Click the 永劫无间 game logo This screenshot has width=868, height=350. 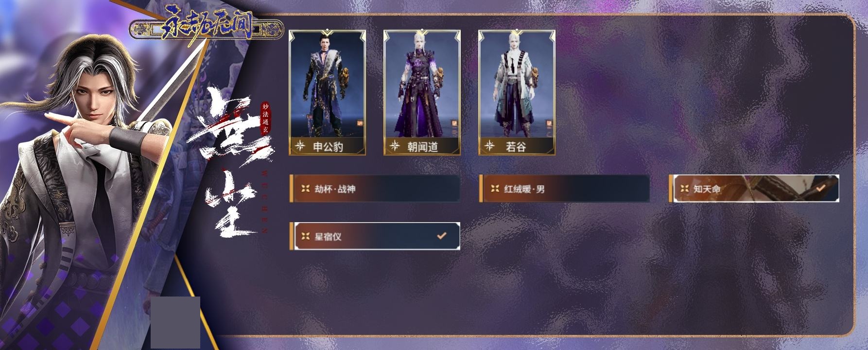tap(207, 27)
